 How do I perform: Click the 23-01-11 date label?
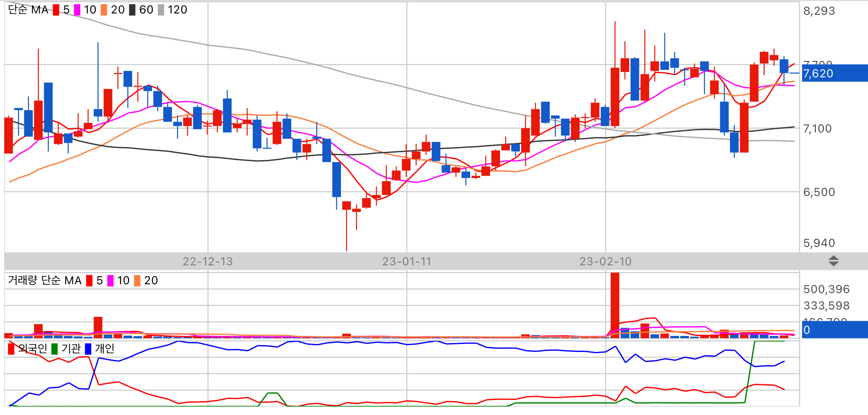[x=407, y=262]
